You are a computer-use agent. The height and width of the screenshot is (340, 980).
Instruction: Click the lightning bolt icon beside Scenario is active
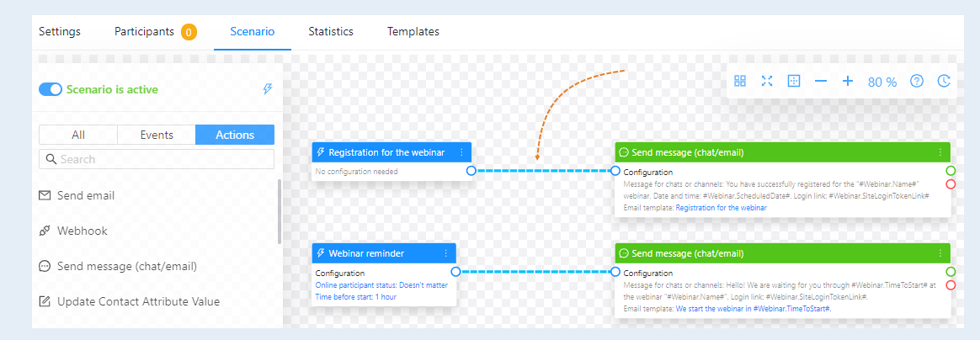[x=268, y=89]
